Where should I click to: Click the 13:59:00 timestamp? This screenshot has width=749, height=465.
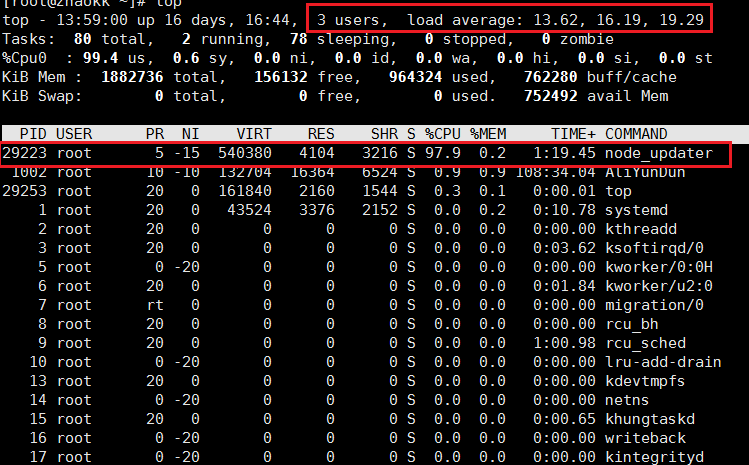coord(92,20)
